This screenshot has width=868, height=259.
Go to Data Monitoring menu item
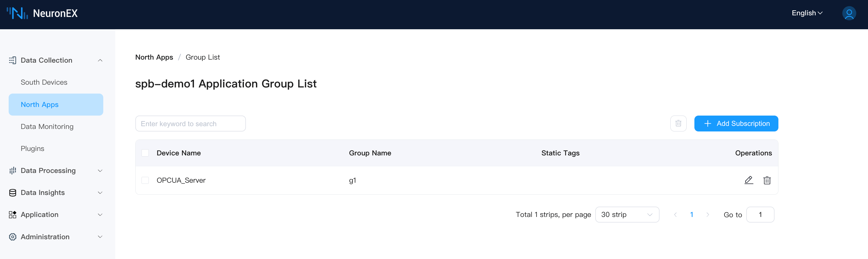click(x=47, y=126)
